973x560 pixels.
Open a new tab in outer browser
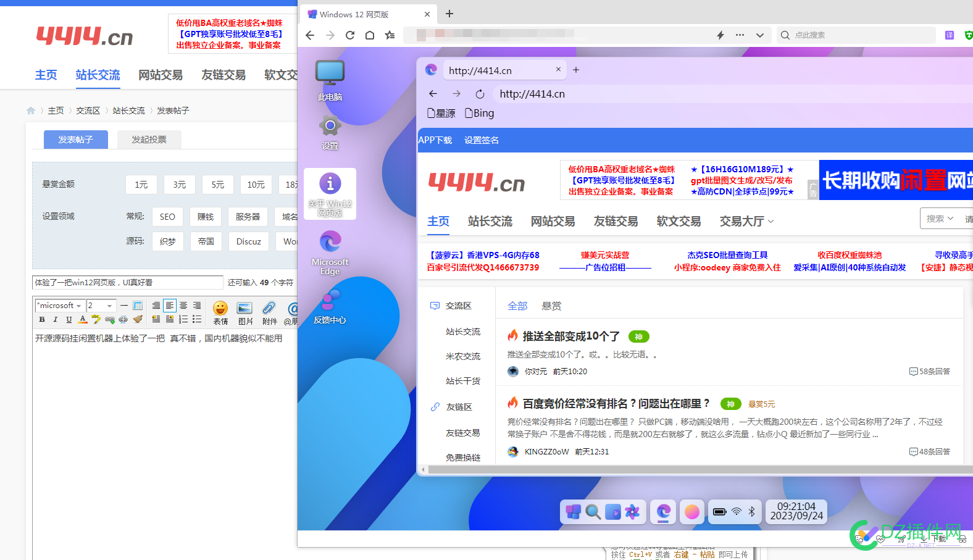(x=449, y=14)
